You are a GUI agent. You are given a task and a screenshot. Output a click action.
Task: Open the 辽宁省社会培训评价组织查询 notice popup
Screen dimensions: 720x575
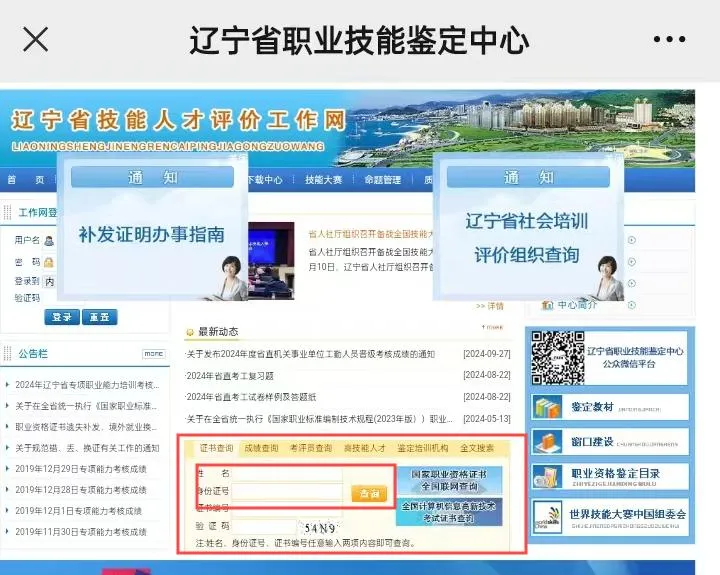point(528,227)
